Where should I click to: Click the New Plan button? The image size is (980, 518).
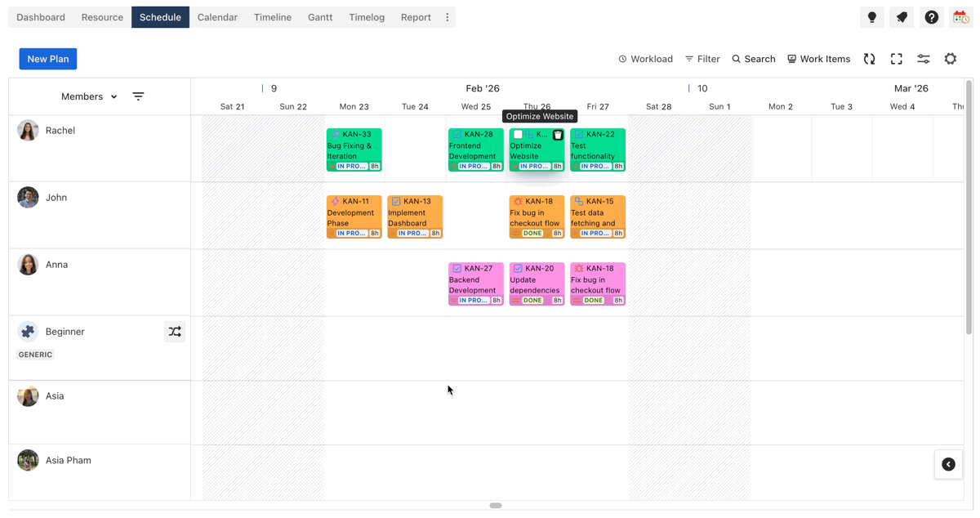pos(48,59)
